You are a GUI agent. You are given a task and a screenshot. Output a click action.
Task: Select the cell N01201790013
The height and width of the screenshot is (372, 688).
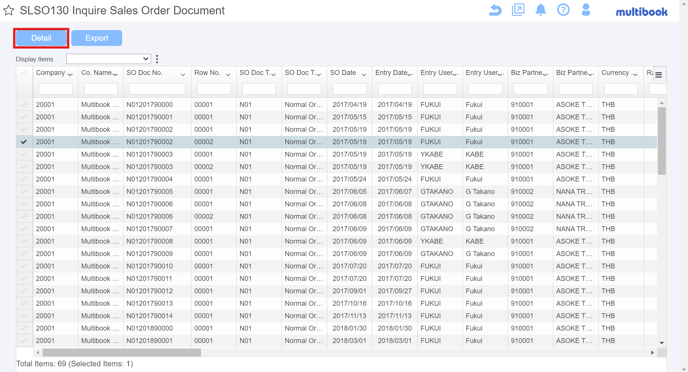pyautogui.click(x=150, y=304)
